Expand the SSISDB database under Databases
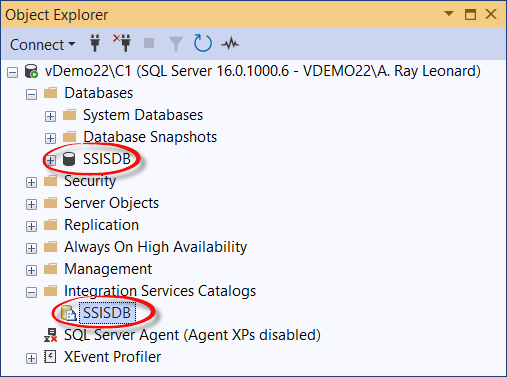Image resolution: width=507 pixels, height=377 pixels. (50, 161)
